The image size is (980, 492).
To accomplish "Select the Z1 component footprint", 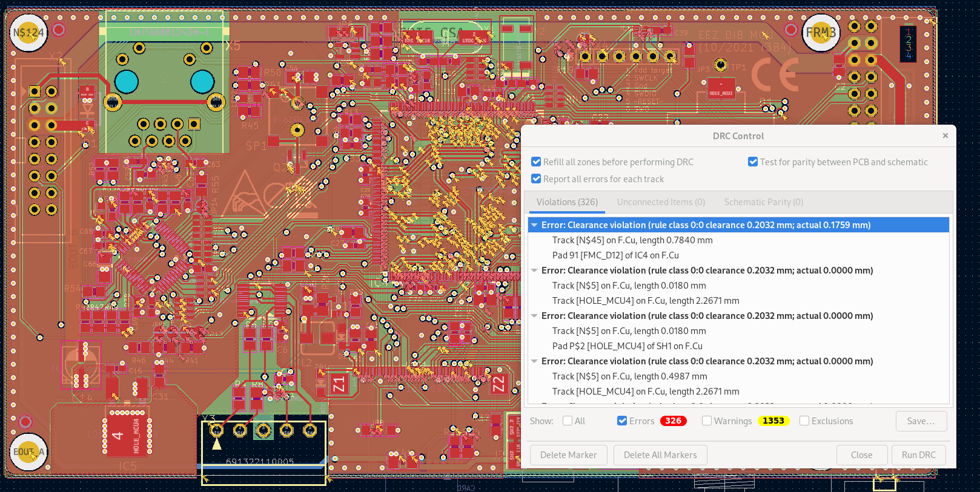I will [x=339, y=384].
